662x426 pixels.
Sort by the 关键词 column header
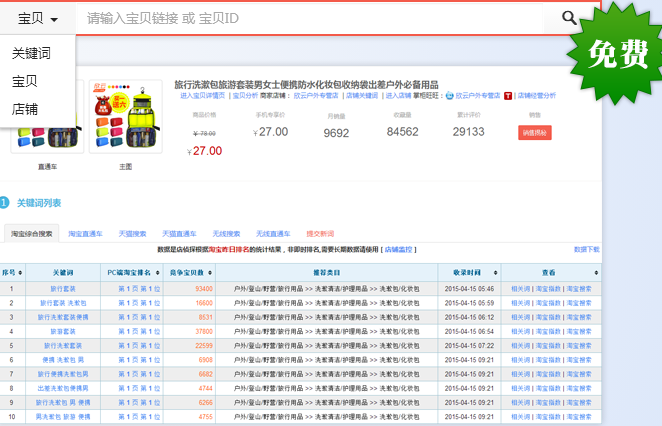click(63, 272)
